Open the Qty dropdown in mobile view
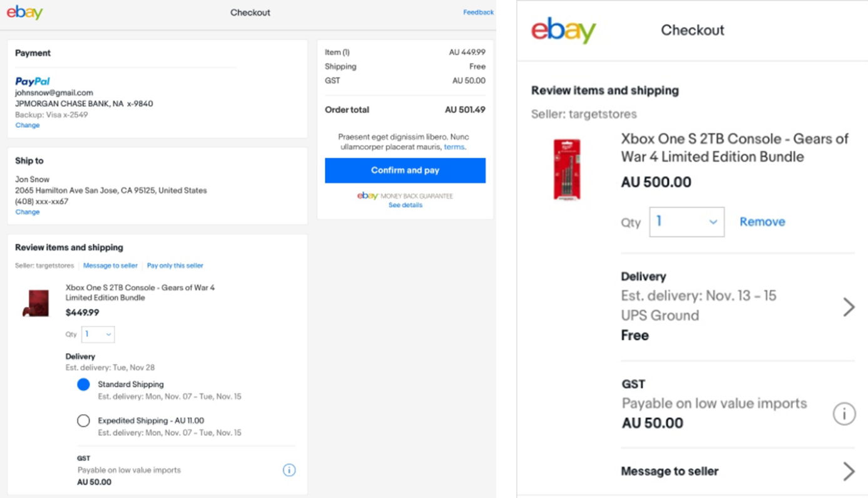The image size is (868, 498). pyautogui.click(x=687, y=222)
